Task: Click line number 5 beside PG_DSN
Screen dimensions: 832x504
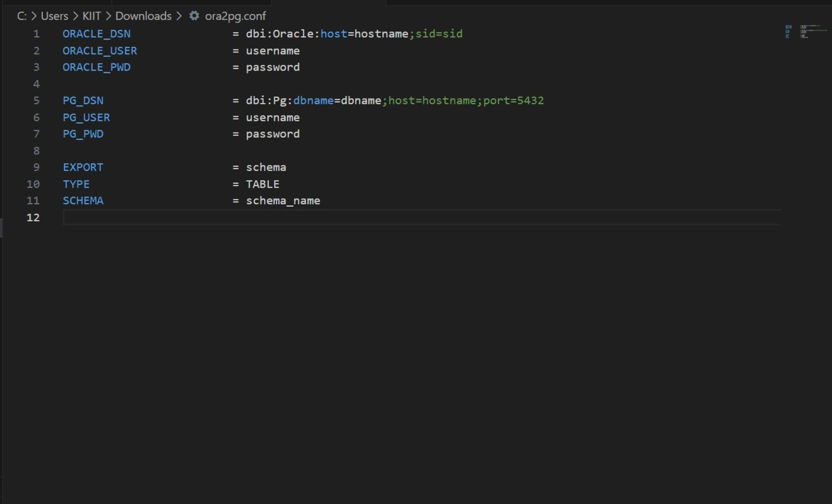Action: pyautogui.click(x=36, y=100)
